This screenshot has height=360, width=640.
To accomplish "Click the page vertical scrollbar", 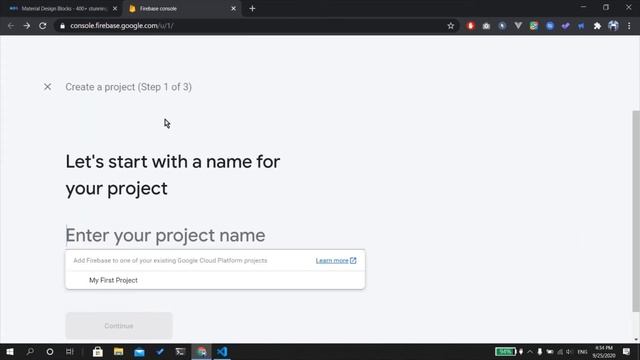I will coord(636,211).
